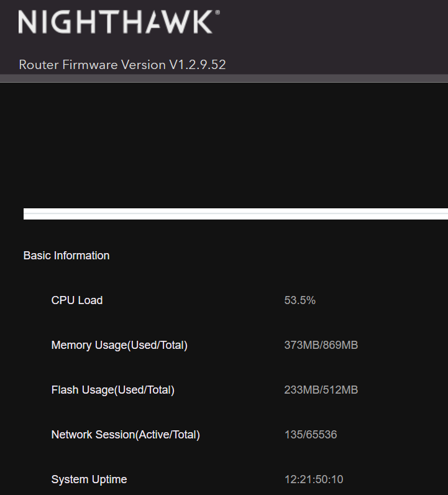Click the 12:21:50:10 uptime value
Viewport: 448px width, 495px height.
pos(314,479)
